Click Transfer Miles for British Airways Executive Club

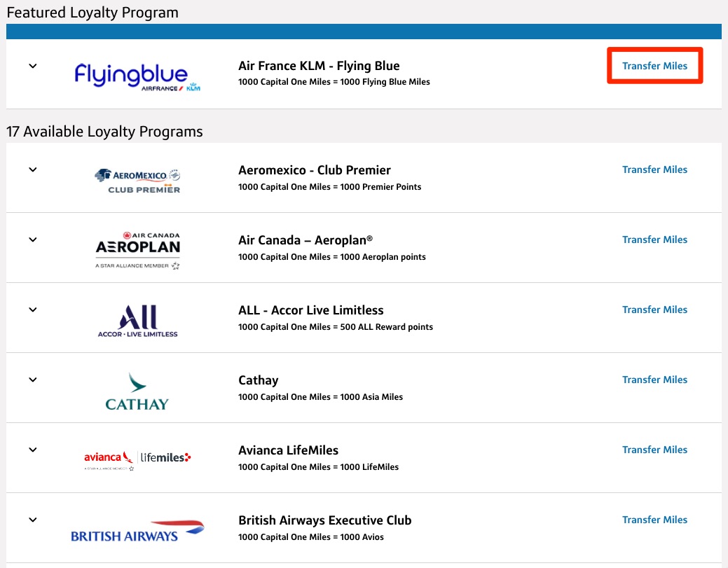point(654,520)
